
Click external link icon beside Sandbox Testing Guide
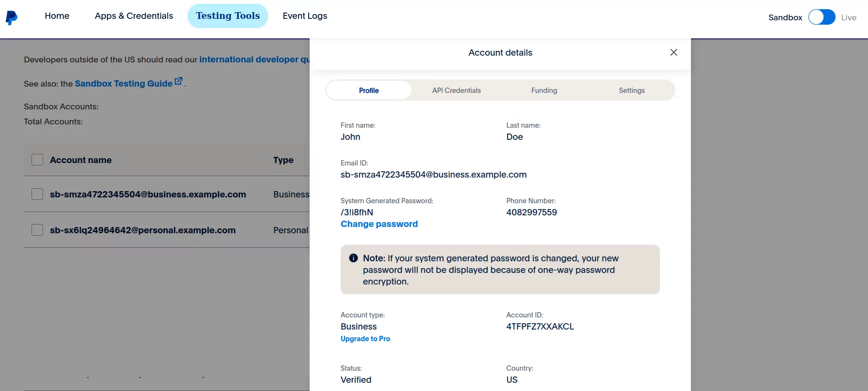(179, 81)
